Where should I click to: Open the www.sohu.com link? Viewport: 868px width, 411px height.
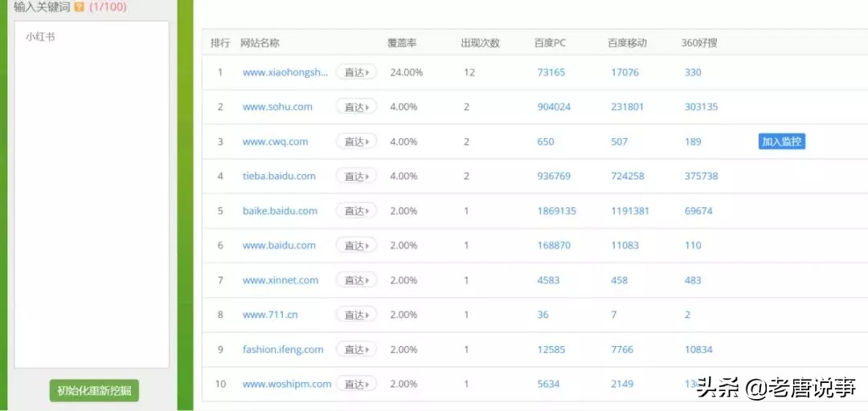tap(277, 107)
